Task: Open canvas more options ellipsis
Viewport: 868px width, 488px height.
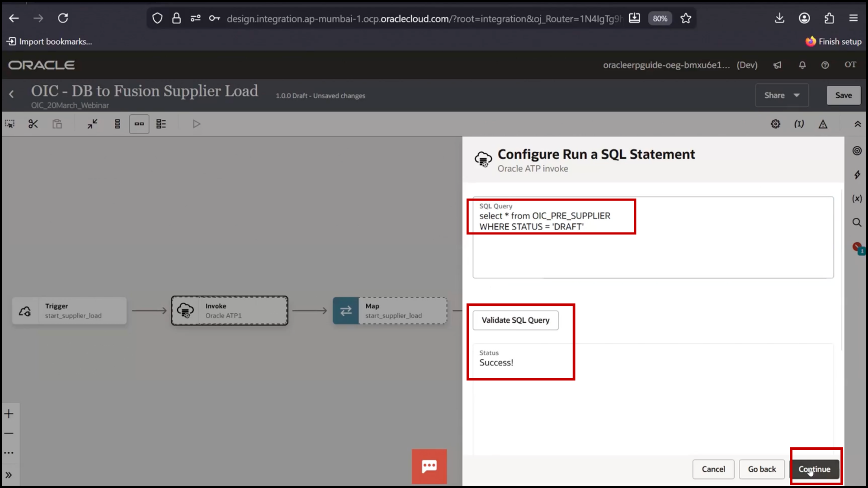Action: [9, 453]
